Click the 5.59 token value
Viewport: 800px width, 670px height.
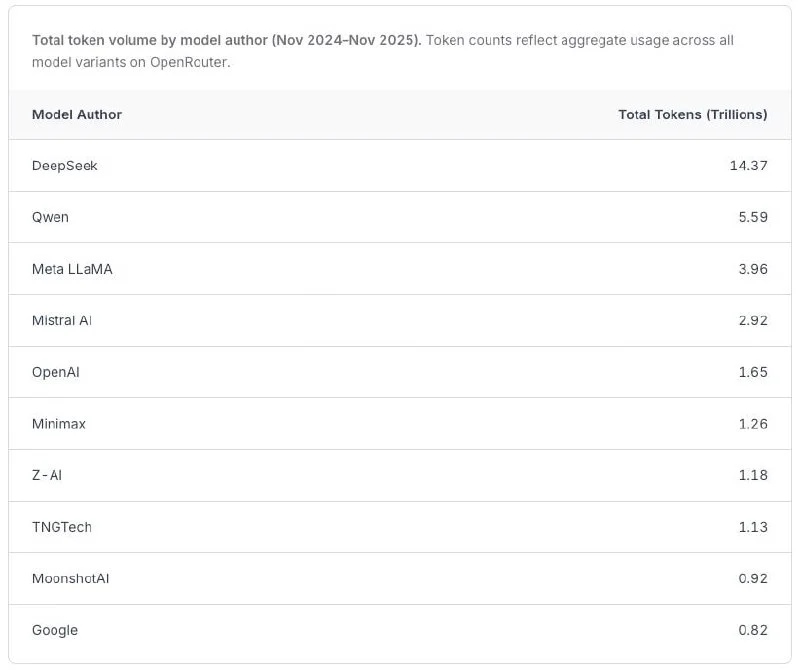(752, 217)
